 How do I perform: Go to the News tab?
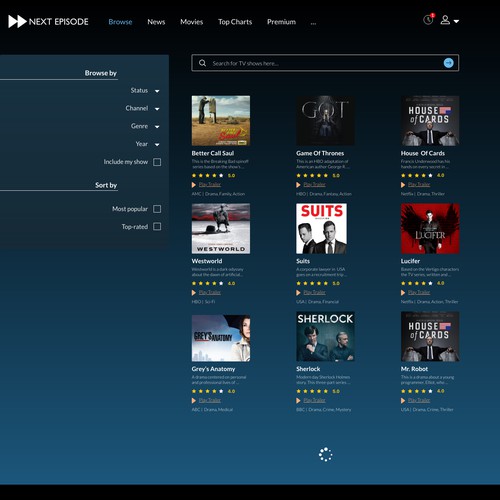tap(156, 22)
